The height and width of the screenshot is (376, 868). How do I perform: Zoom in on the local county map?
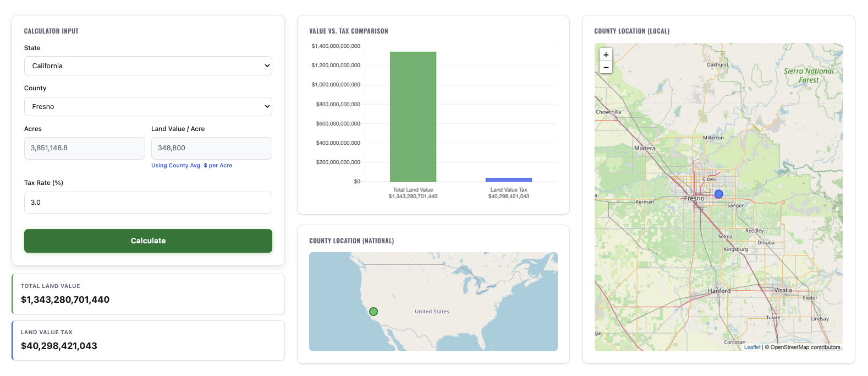coord(606,55)
